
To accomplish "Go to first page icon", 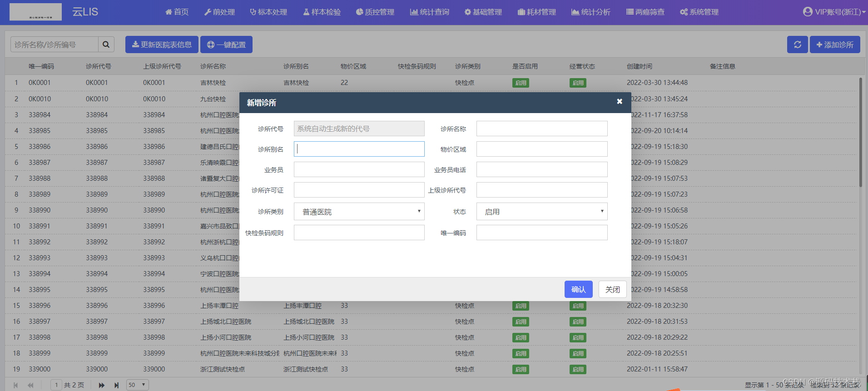I will coord(15,385).
